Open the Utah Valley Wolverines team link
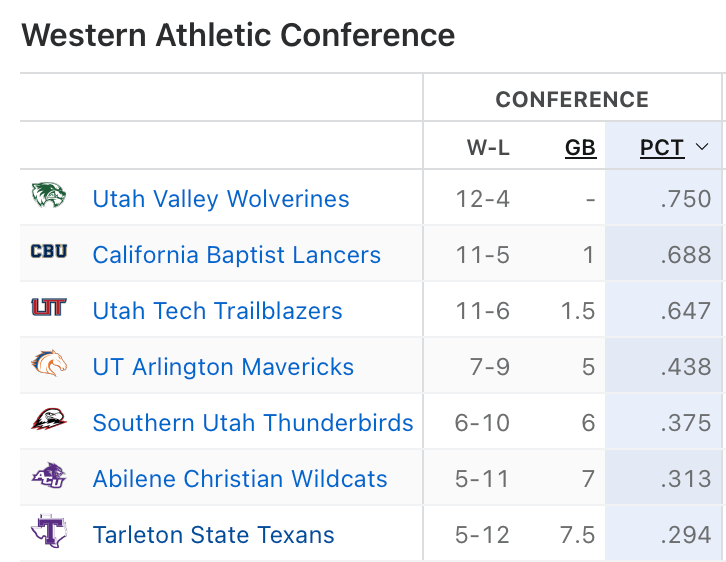726x562 pixels. pos(221,199)
